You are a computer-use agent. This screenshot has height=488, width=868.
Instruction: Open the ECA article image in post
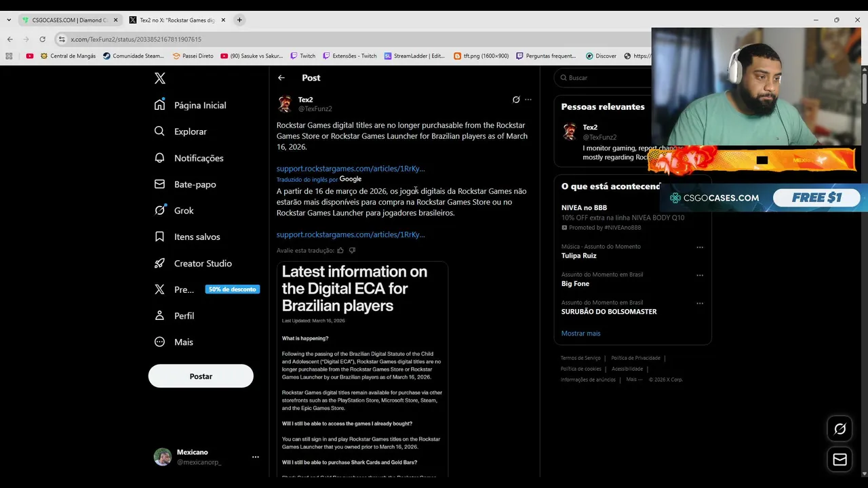click(362, 369)
